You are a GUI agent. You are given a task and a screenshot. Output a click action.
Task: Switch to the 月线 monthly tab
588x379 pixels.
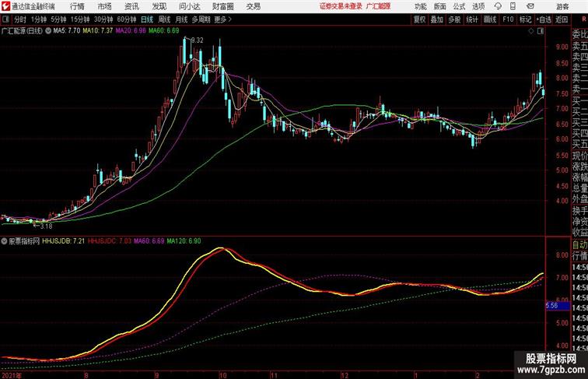[x=181, y=19]
